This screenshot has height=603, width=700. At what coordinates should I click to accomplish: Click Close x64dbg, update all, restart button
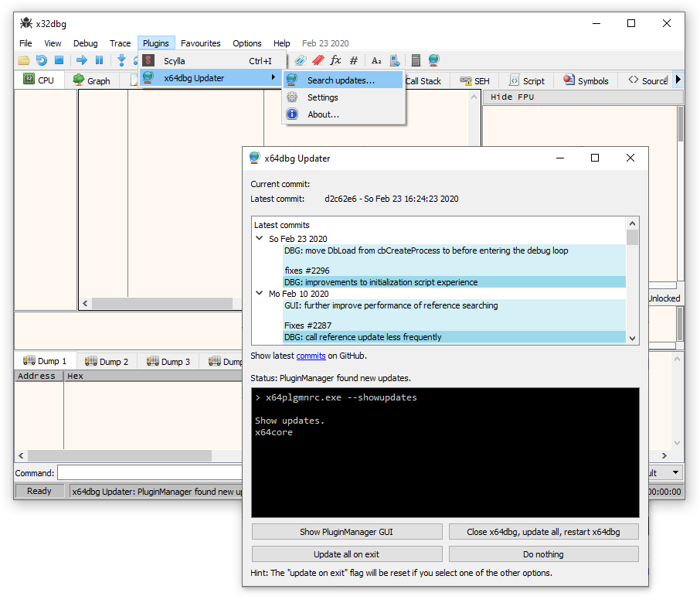click(543, 532)
